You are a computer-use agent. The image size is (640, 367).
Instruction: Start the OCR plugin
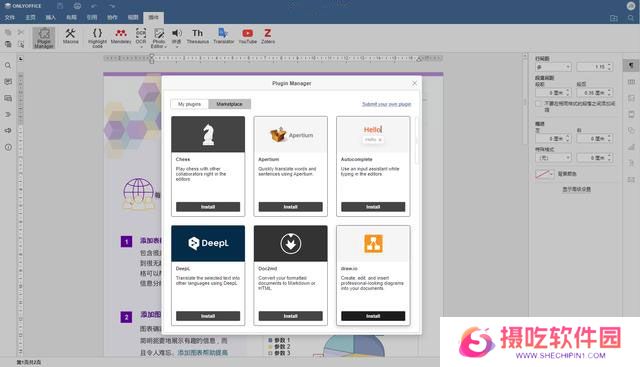point(141,35)
